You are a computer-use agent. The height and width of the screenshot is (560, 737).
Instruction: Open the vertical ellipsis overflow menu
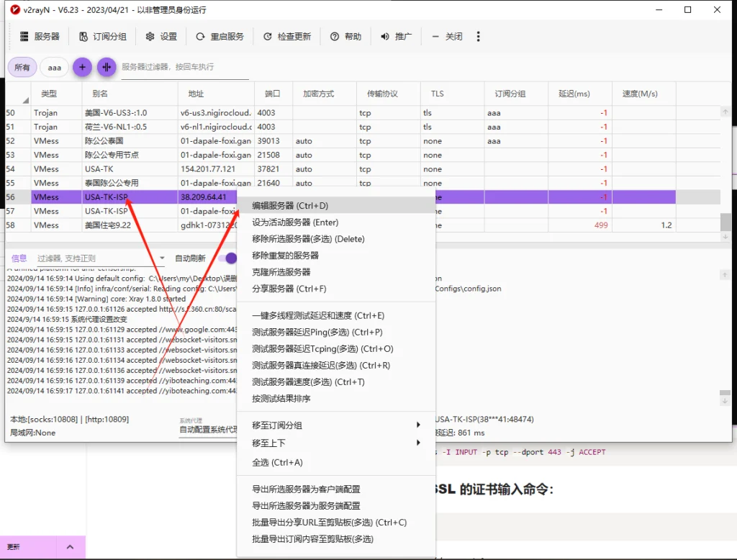[x=478, y=36]
